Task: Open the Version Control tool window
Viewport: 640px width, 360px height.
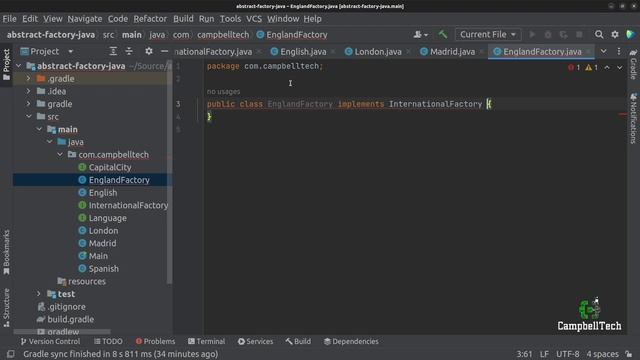Action: [x=50, y=341]
